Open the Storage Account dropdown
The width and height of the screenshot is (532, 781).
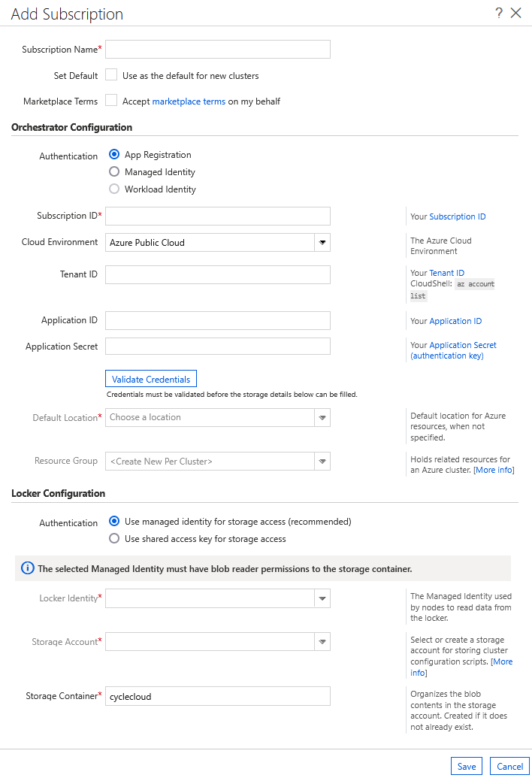click(322, 641)
